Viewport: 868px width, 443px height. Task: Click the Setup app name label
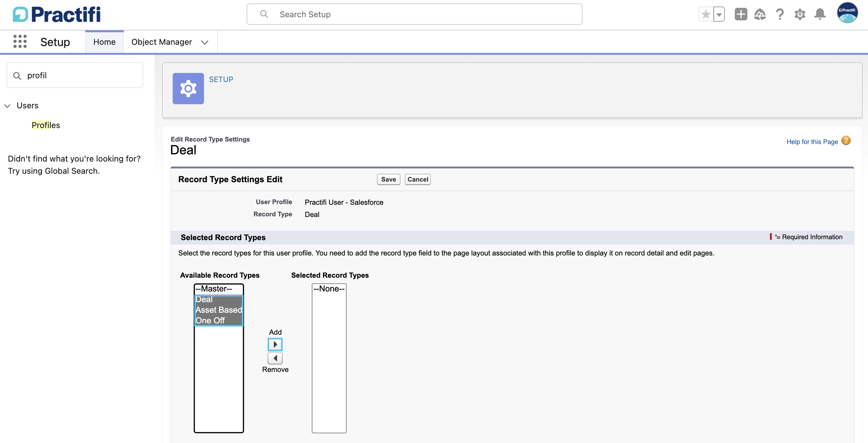click(x=55, y=42)
